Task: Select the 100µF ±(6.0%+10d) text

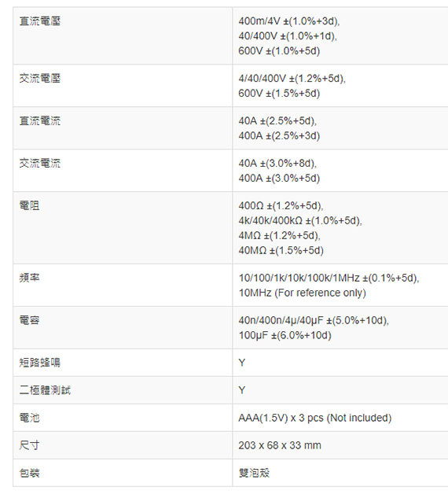Action: tap(285, 335)
